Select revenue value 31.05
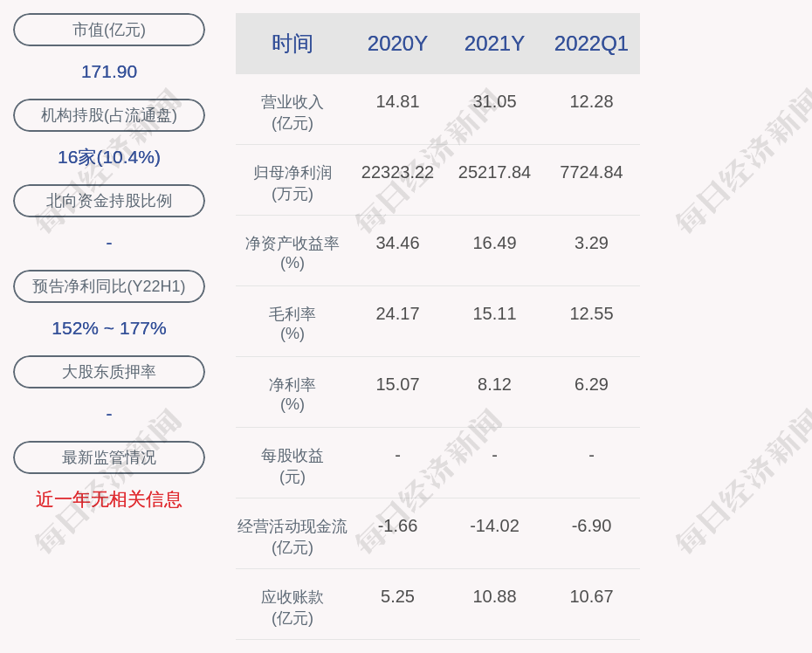 pyautogui.click(x=494, y=101)
